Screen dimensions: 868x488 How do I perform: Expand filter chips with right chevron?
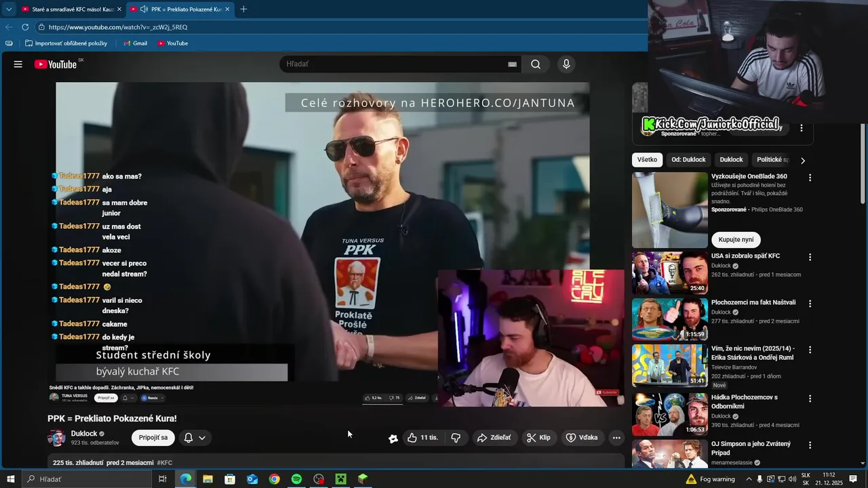point(803,161)
